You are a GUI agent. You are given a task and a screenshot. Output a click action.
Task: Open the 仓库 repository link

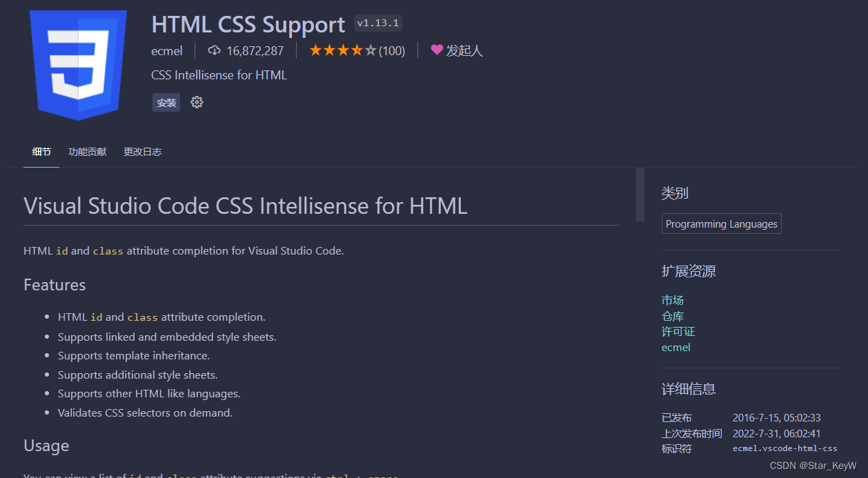coord(673,316)
